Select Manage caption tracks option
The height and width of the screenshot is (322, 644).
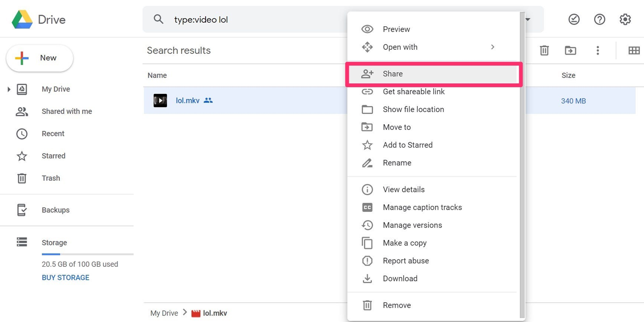click(422, 207)
